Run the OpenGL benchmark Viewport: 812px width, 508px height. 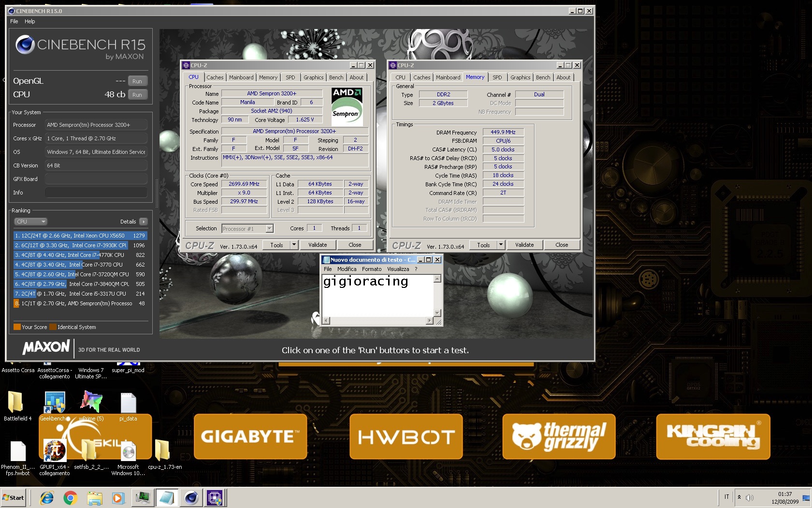click(x=137, y=81)
